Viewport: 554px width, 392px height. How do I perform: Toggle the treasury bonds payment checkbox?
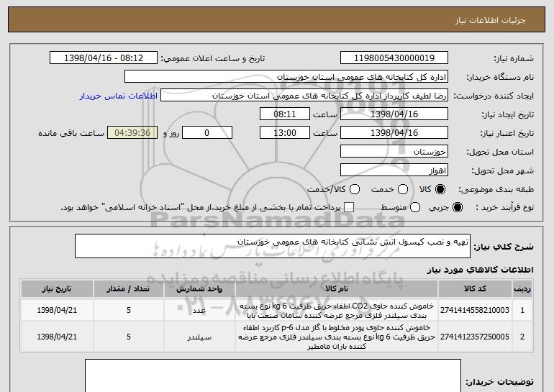(x=350, y=208)
